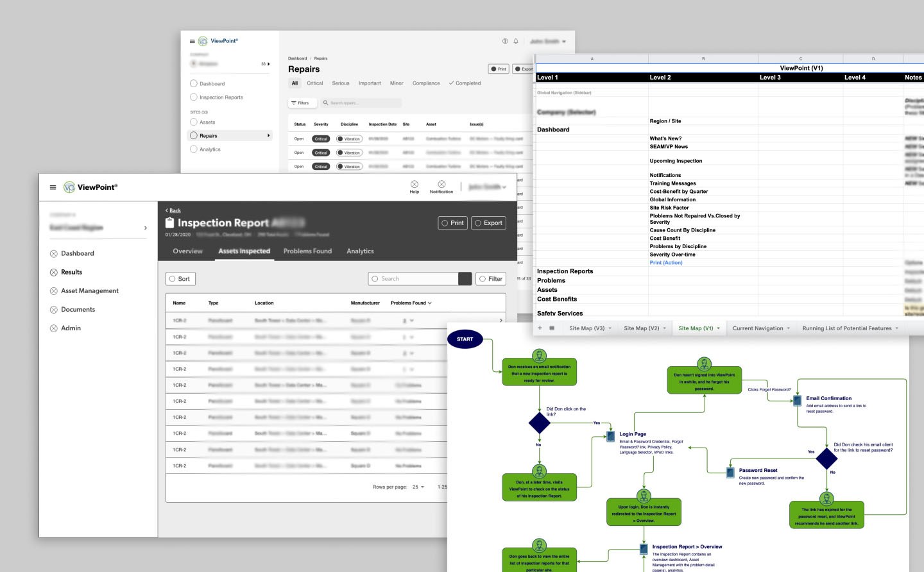Viewport: 924px width, 572px height.
Task: Click the Documents icon in the left sidebar
Action: 54,310
